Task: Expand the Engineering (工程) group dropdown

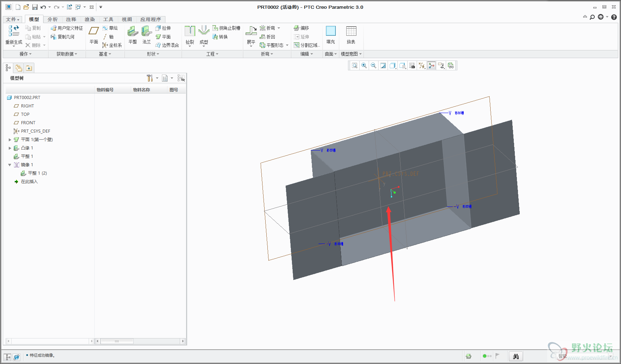Action: coord(212,54)
